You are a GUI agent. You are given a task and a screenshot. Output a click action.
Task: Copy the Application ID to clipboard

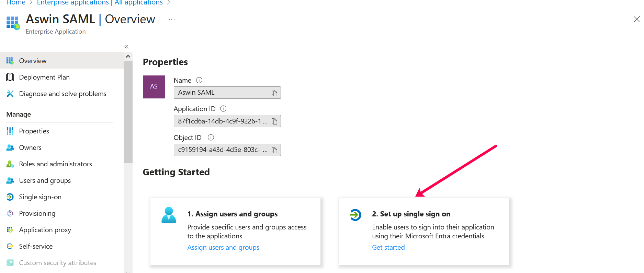click(274, 121)
